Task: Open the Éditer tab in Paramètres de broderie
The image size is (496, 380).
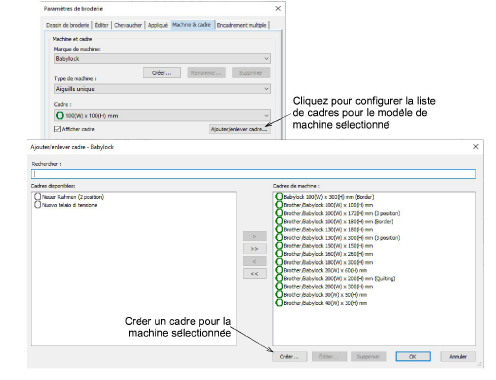Action: point(102,25)
